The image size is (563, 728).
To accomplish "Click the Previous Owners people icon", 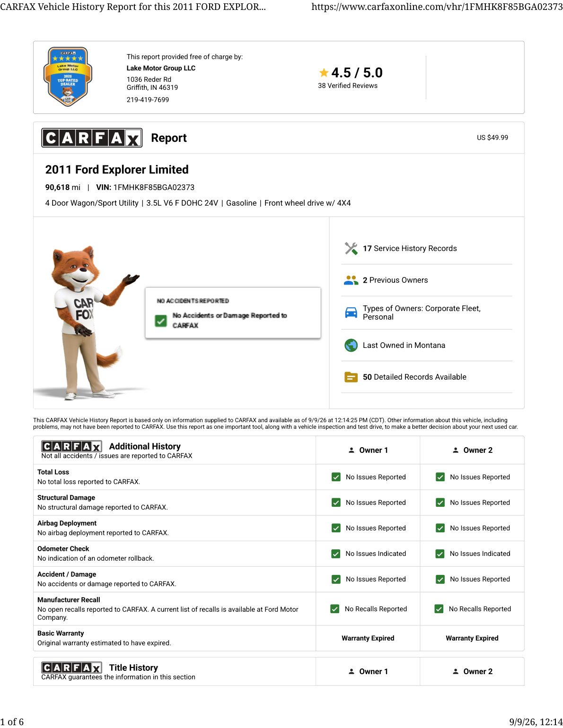I will pos(351,280).
